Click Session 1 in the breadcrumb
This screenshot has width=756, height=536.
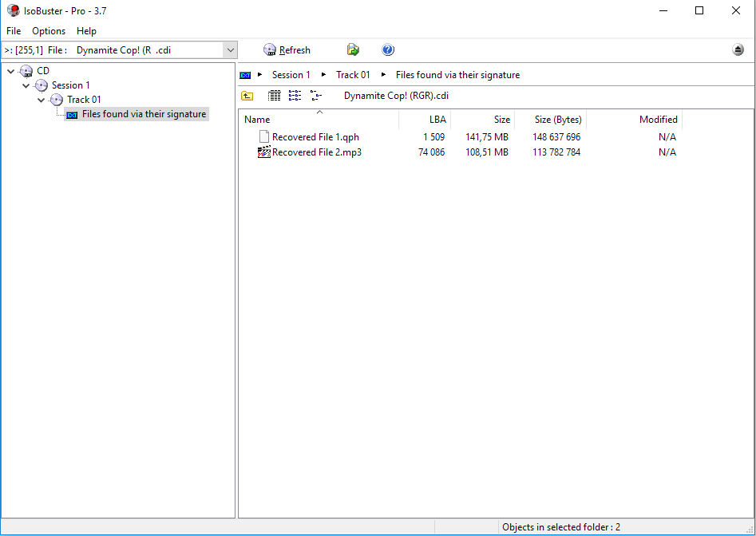[291, 75]
